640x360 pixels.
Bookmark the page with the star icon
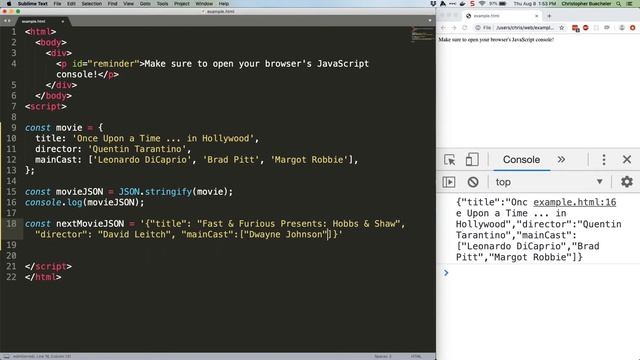pos(562,28)
